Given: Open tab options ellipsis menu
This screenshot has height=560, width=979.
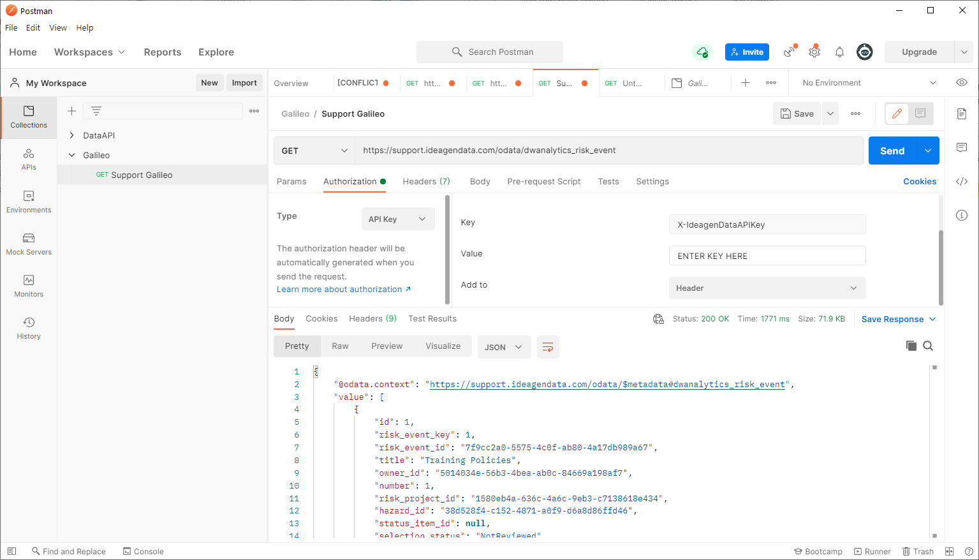Looking at the screenshot, I should pyautogui.click(x=771, y=83).
